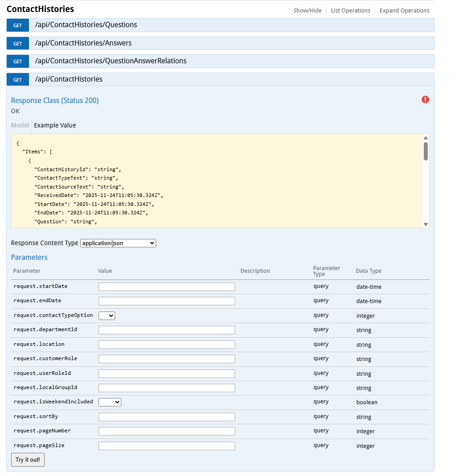This screenshot has height=476, width=459.
Task: Click GET badge for Answers endpoint
Action: pos(18,44)
